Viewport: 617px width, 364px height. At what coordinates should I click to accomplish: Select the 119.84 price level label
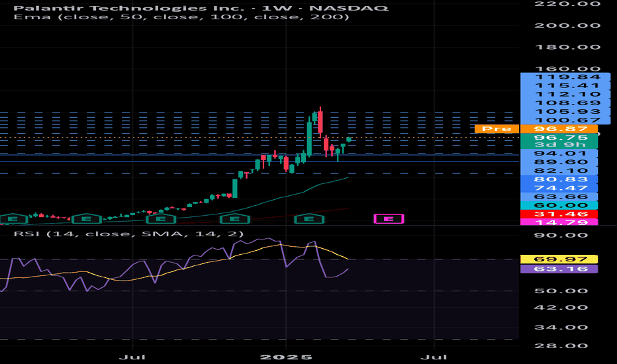click(x=565, y=77)
